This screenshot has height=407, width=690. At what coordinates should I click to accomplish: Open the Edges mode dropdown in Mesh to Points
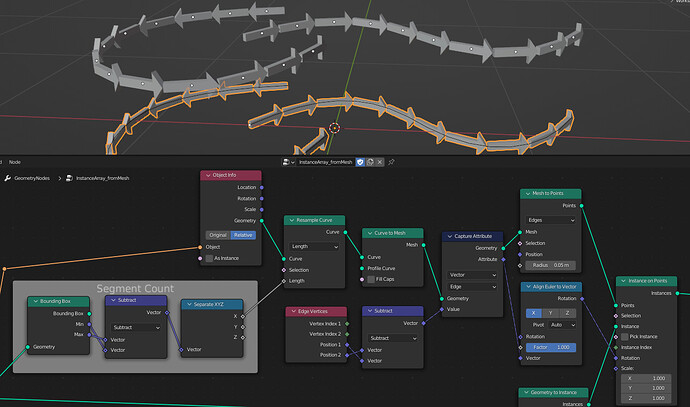coord(551,220)
